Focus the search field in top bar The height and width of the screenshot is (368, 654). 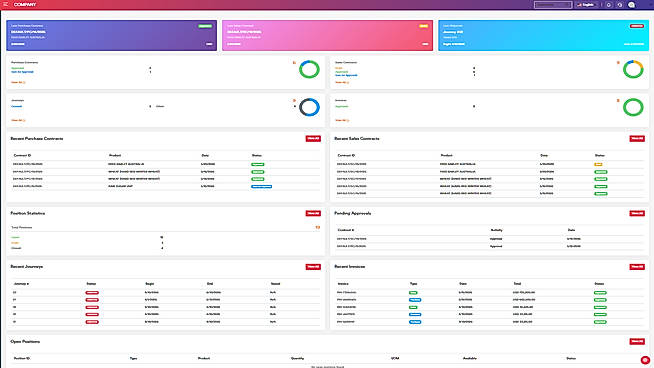pyautogui.click(x=553, y=5)
